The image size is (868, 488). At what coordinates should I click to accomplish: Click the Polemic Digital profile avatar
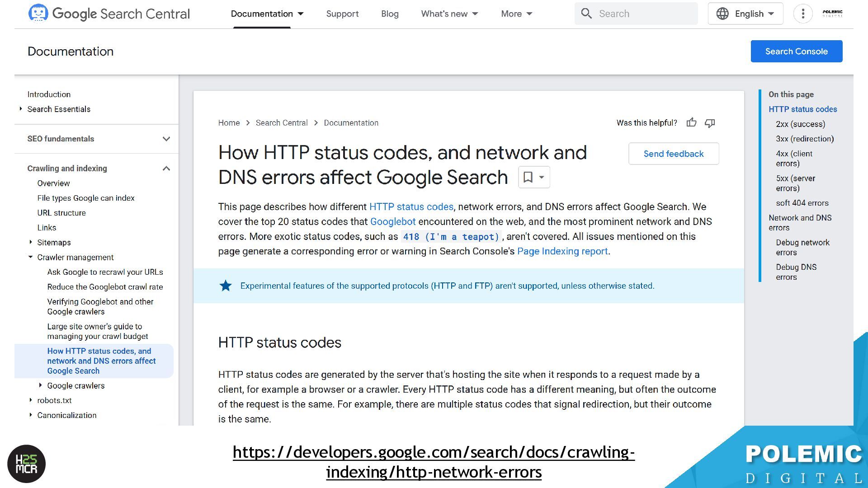tap(832, 14)
